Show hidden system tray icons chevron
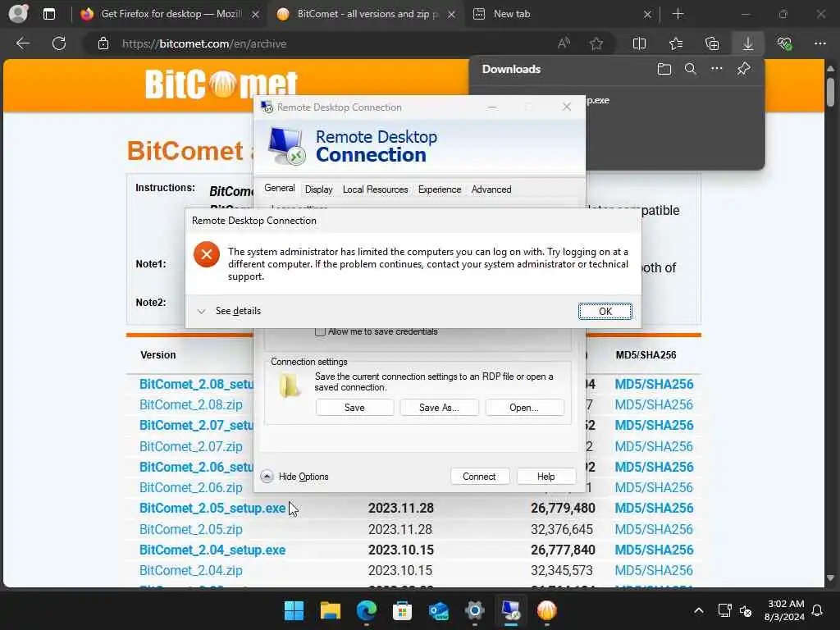This screenshot has width=840, height=630. (699, 610)
